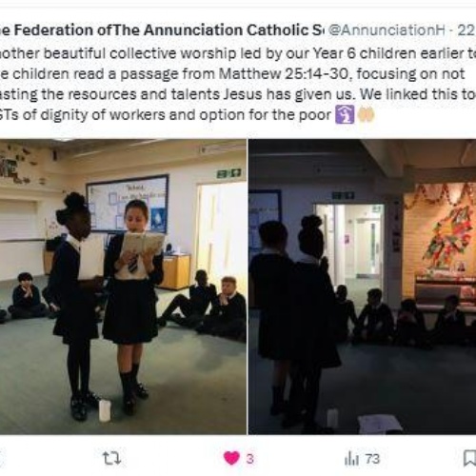
Task: Click the like count showing 3
Action: pyautogui.click(x=250, y=459)
